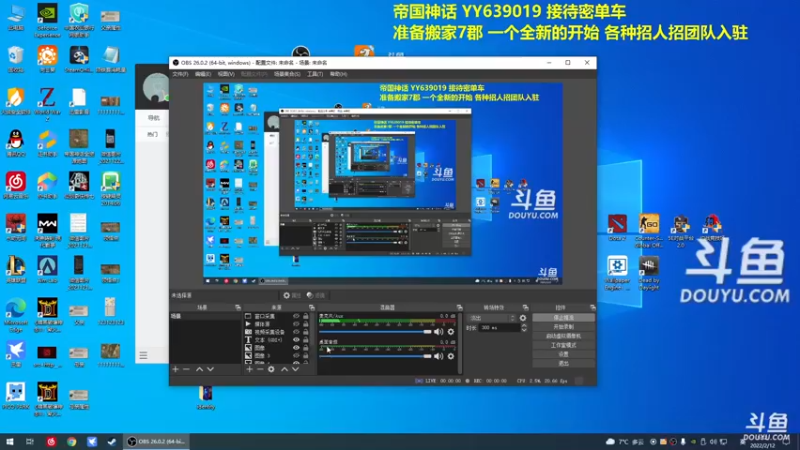
Task: Click the 停止推流 stop streaming button
Action: click(563, 318)
